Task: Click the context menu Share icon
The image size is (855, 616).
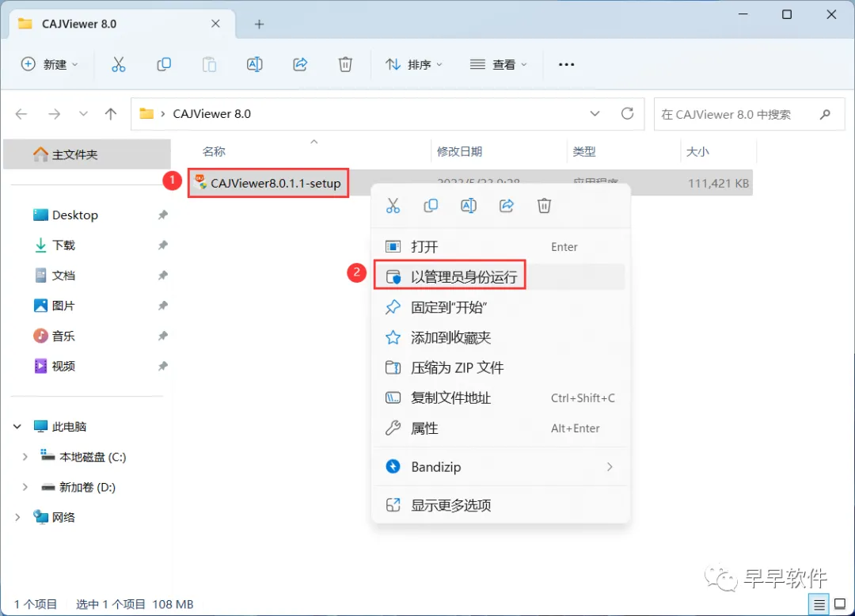Action: tap(507, 206)
